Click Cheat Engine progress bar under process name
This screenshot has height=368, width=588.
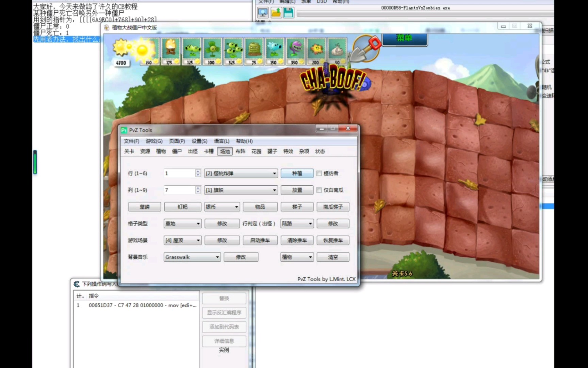coord(425,14)
